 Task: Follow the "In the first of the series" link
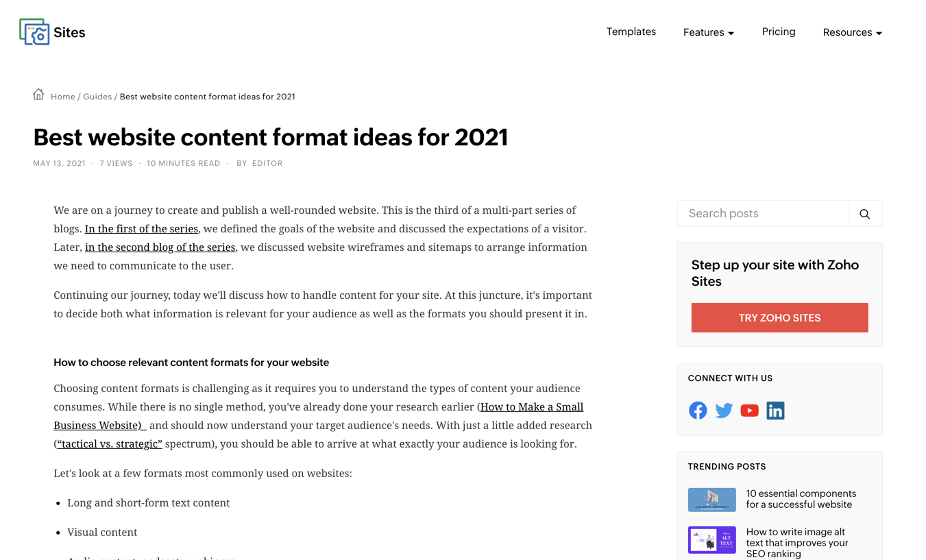pyautogui.click(x=141, y=229)
